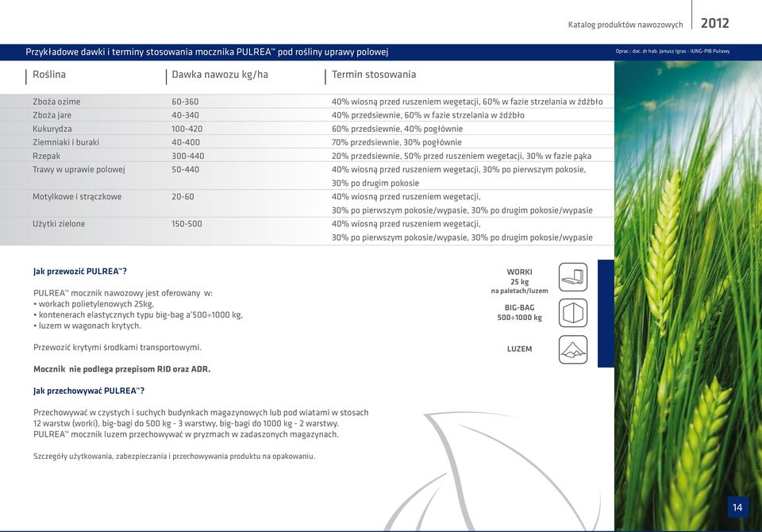Click the 'BIG-BAG 500÷1000 kg' label
The height and width of the screenshot is (532, 762).
pos(519,313)
